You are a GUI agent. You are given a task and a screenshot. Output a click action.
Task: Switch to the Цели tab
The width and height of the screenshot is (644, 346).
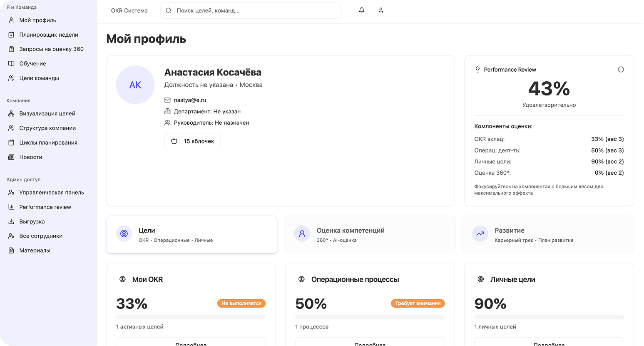pos(192,235)
